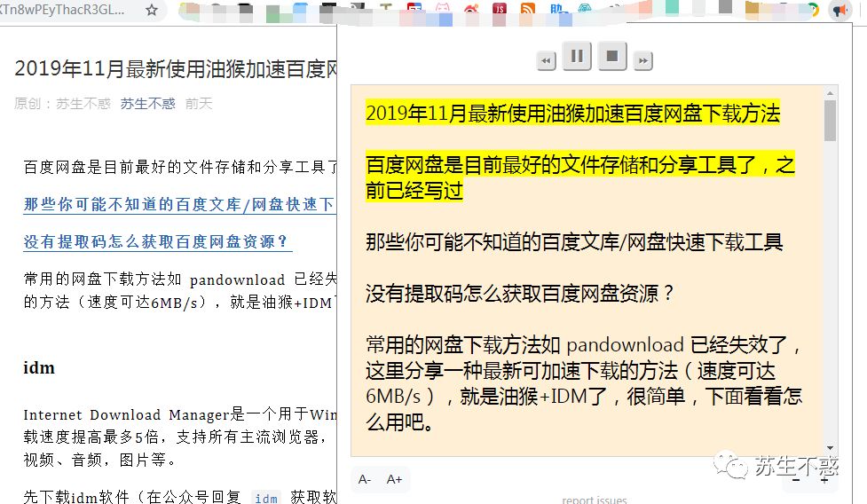Open the Weibo extension icon

pos(470,9)
